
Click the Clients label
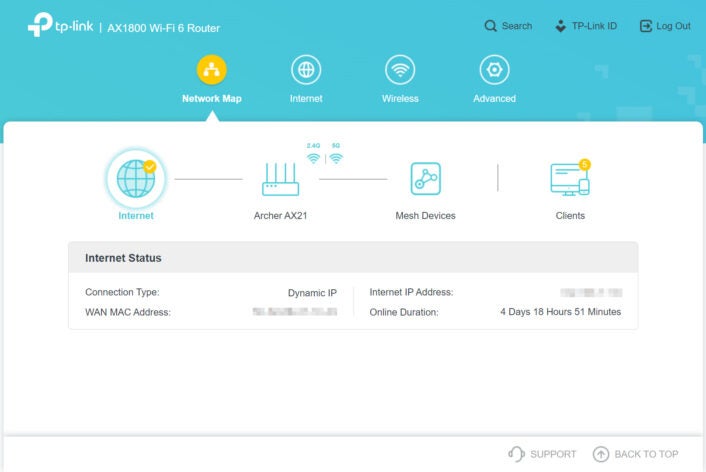tap(570, 216)
